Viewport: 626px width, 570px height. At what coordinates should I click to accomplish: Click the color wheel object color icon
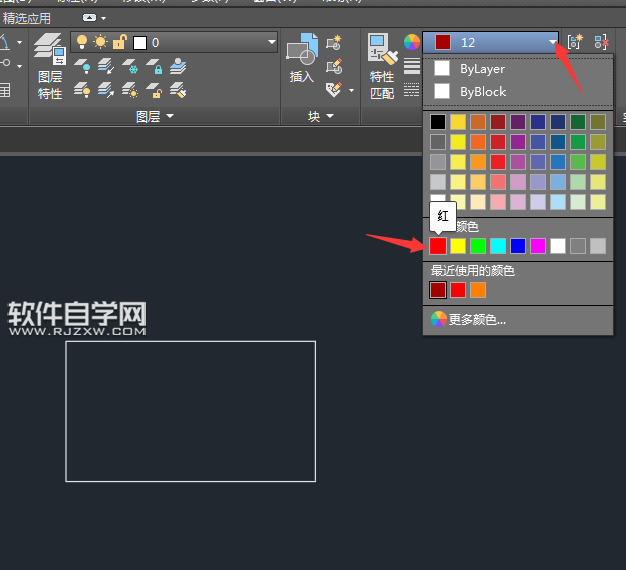412,42
